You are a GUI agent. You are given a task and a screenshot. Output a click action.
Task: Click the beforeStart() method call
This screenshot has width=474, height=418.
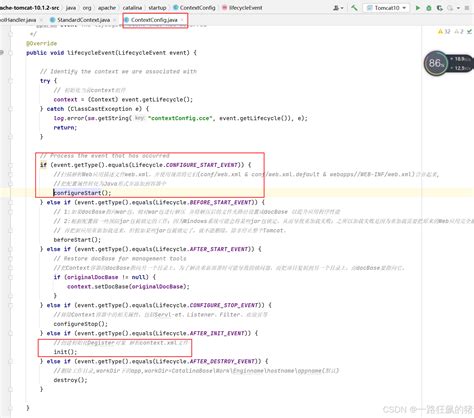(77, 240)
